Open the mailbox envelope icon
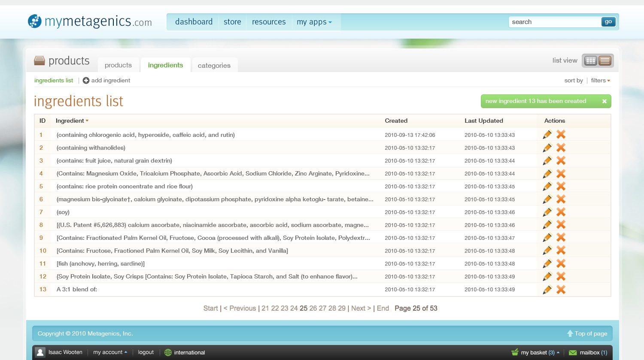Image resolution: width=644 pixels, height=360 pixels. pyautogui.click(x=573, y=353)
